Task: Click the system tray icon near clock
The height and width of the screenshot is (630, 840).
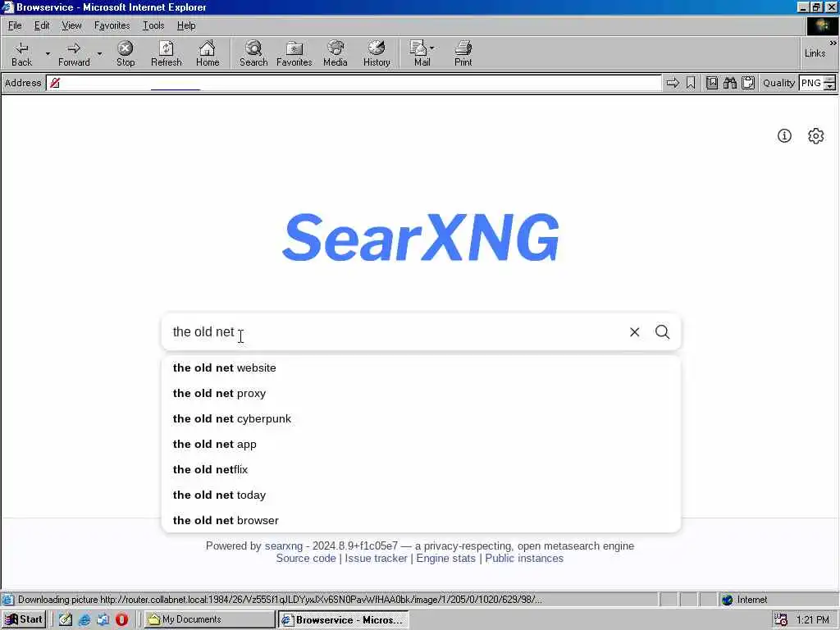Action: pos(781,620)
